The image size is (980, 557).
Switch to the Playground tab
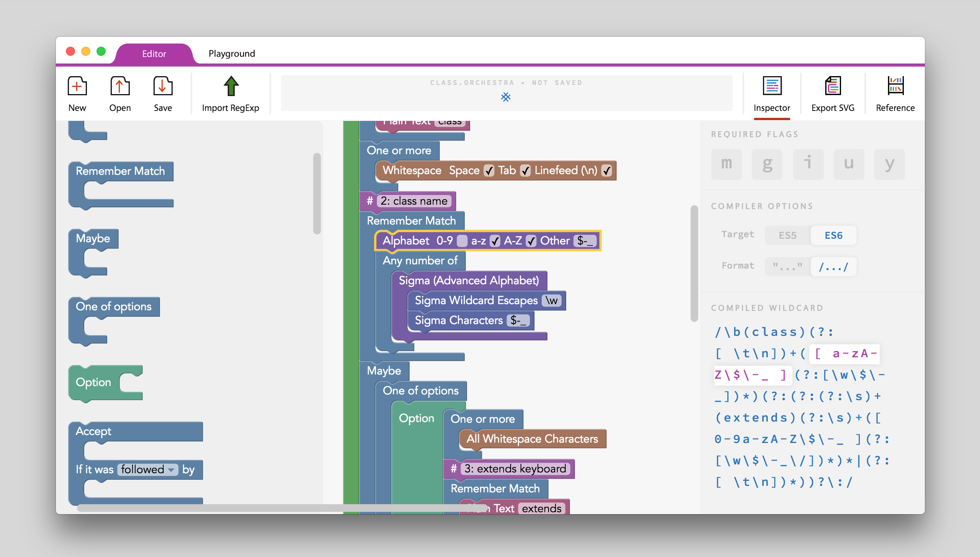(232, 54)
